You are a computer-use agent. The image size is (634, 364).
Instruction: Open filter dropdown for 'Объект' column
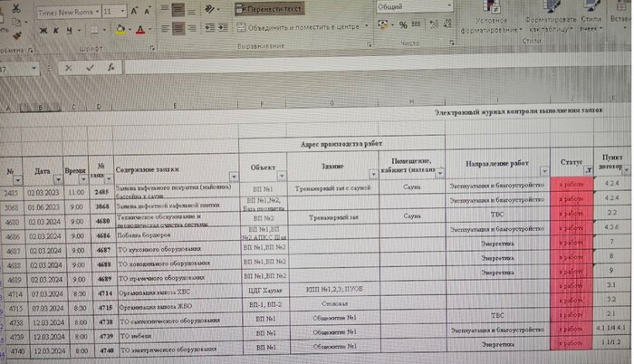pos(282,176)
